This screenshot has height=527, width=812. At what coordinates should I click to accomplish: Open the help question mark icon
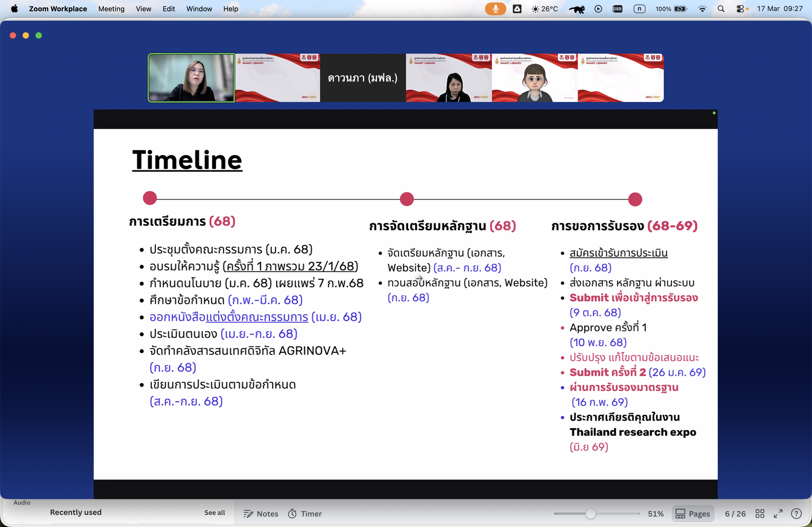click(x=796, y=513)
